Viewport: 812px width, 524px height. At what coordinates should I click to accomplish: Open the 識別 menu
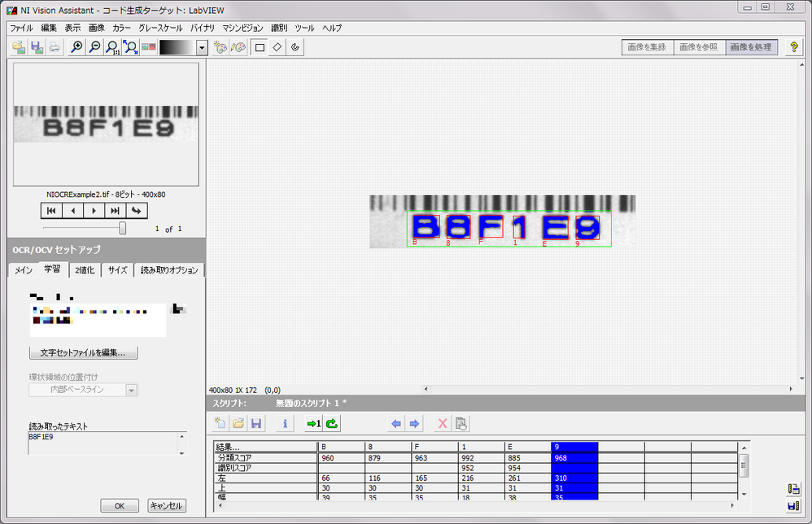[279, 28]
